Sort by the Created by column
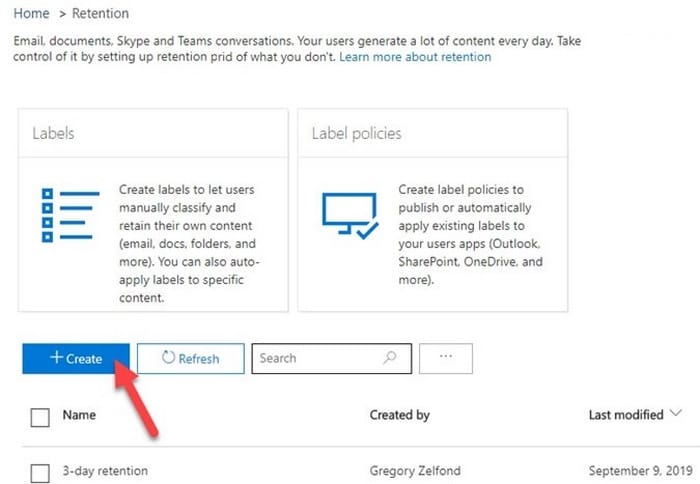 tap(400, 415)
